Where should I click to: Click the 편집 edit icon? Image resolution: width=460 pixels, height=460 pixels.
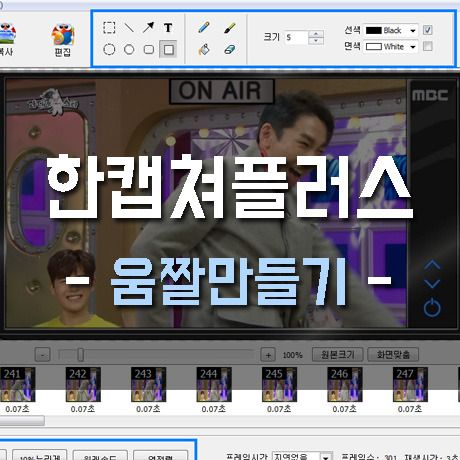63,39
